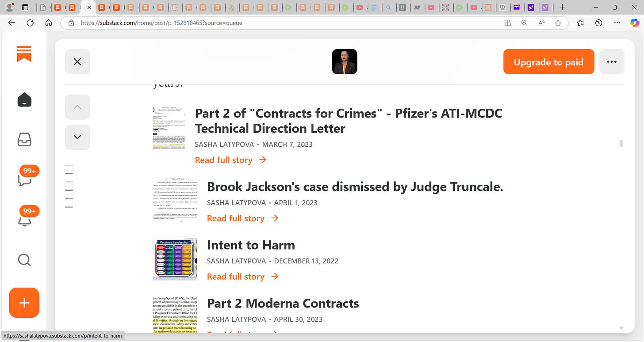This screenshot has height=342, width=644.
Task: Open the browser History icon
Action: click(598, 23)
